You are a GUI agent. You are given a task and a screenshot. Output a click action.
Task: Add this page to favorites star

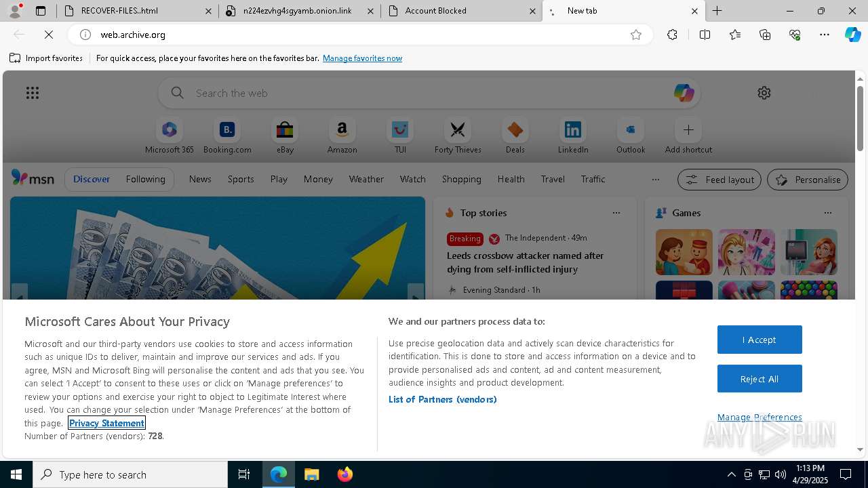(636, 35)
